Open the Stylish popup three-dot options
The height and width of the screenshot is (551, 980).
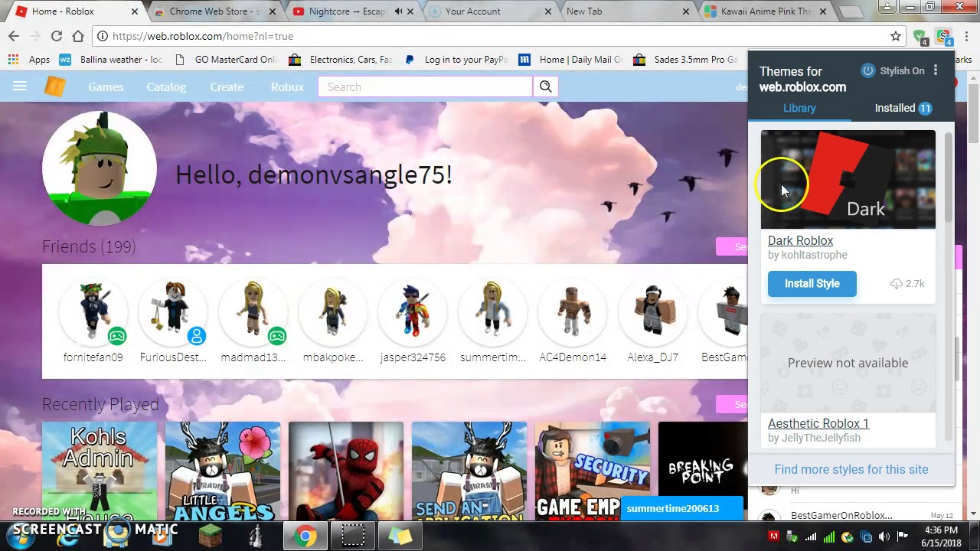[936, 70]
